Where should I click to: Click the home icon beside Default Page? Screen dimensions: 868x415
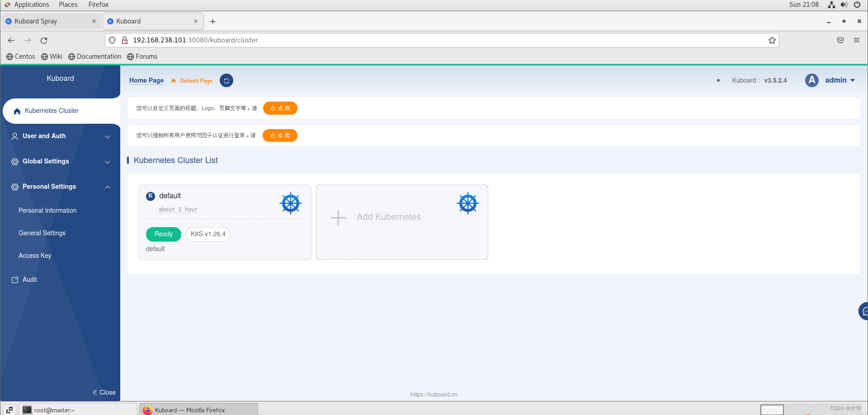coord(173,81)
